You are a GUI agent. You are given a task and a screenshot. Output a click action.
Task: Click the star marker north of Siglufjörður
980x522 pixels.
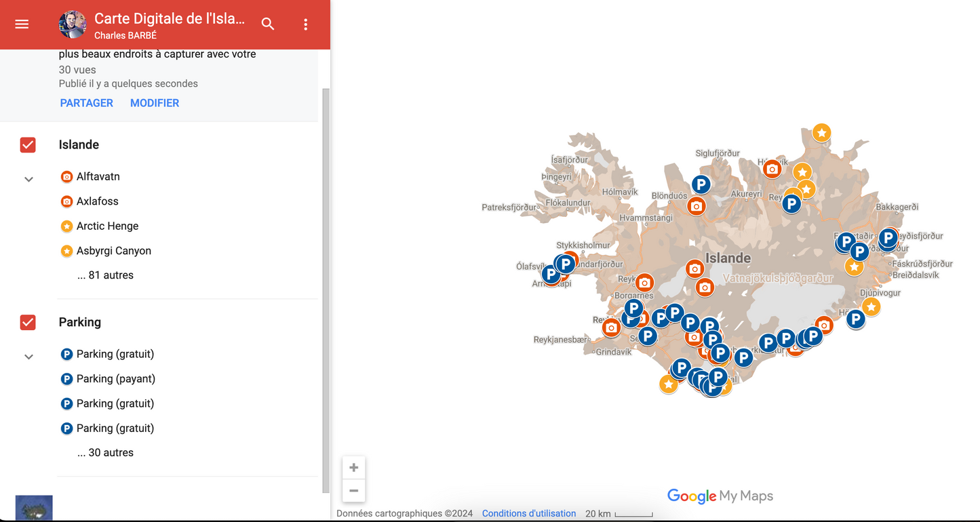tap(821, 133)
